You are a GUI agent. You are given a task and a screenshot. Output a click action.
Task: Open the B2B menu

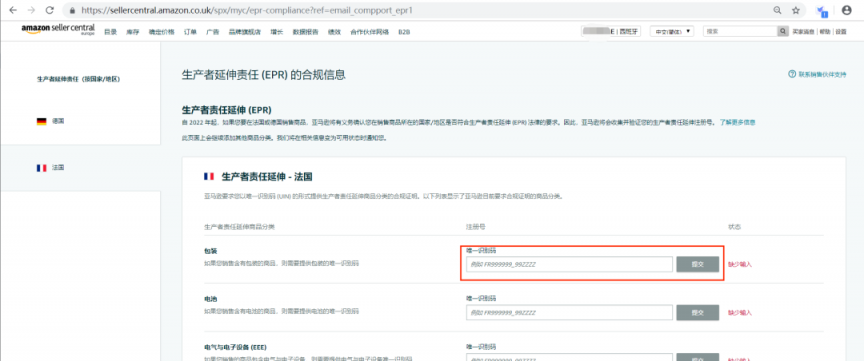(x=404, y=32)
